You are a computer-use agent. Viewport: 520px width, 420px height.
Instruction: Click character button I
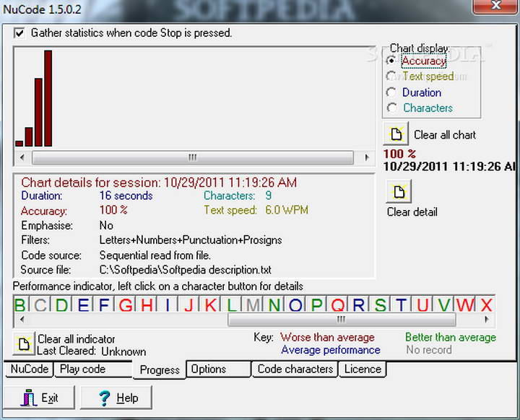(x=168, y=304)
